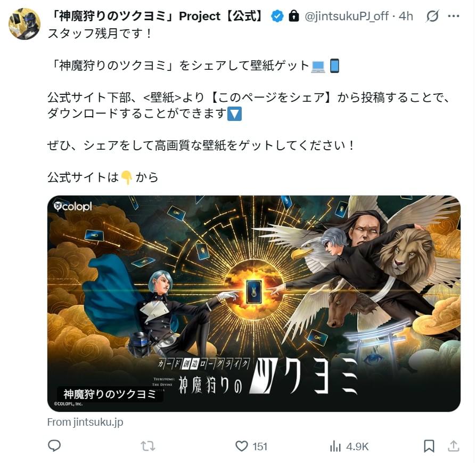This screenshot has width=476, height=463.
Task: Open the Tsukuyomi link card image
Action: coord(254,304)
